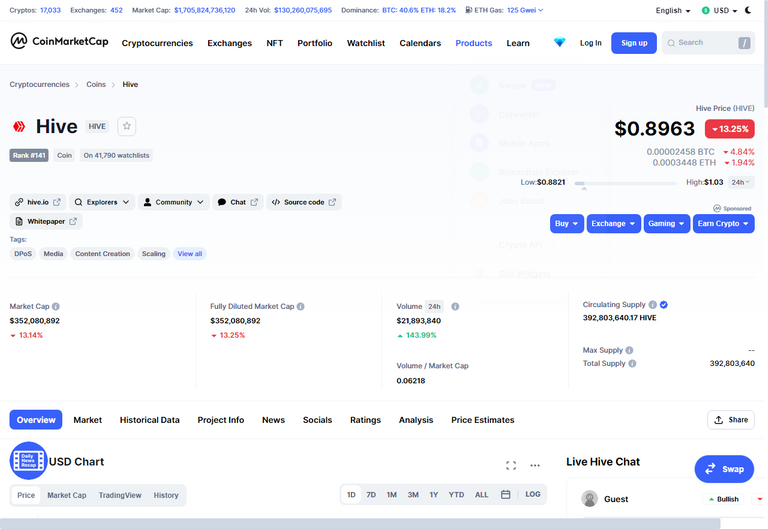Click the CoinMarketCap logo
Screen dimensions: 768x529
point(59,41)
